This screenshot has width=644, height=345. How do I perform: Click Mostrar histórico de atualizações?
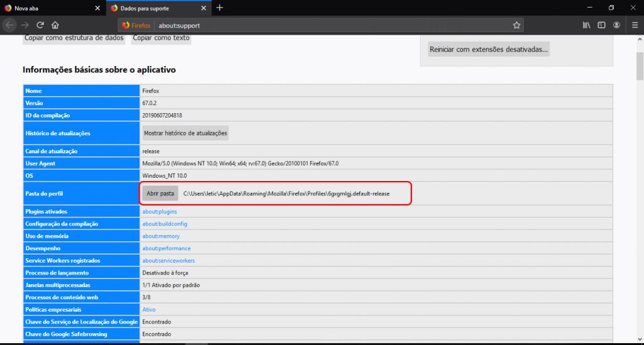(x=186, y=133)
